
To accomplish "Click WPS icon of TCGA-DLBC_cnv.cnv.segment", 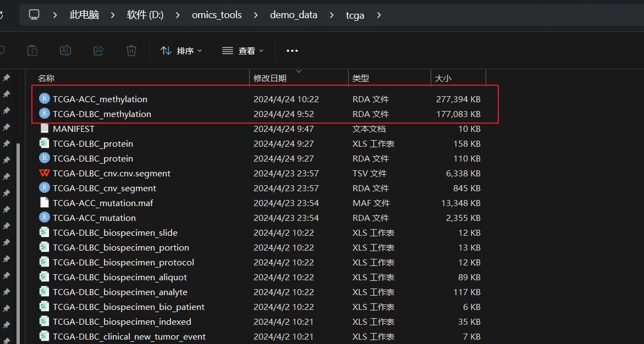I will [45, 173].
